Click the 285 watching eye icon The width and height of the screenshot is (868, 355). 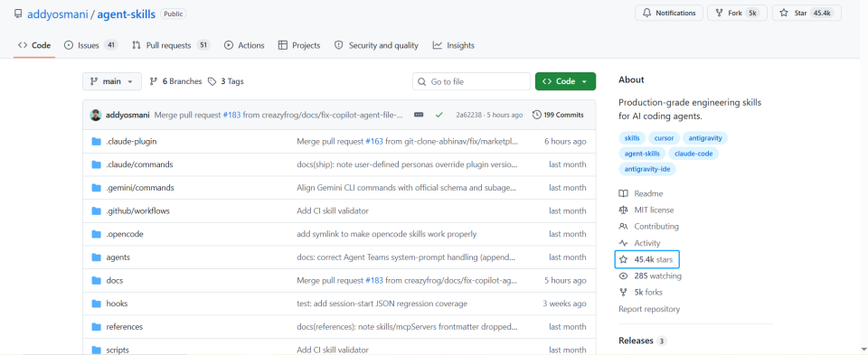623,276
